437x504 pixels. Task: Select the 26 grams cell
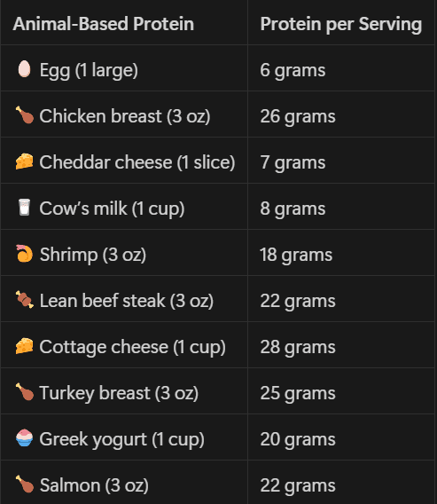coord(341,114)
